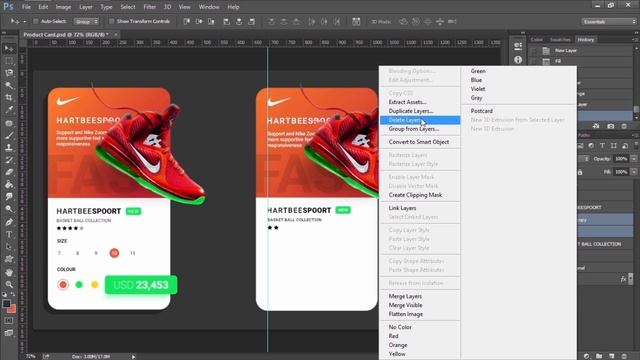Choose Create Clipping Mask
The height and width of the screenshot is (360, 640).
(x=420, y=195)
